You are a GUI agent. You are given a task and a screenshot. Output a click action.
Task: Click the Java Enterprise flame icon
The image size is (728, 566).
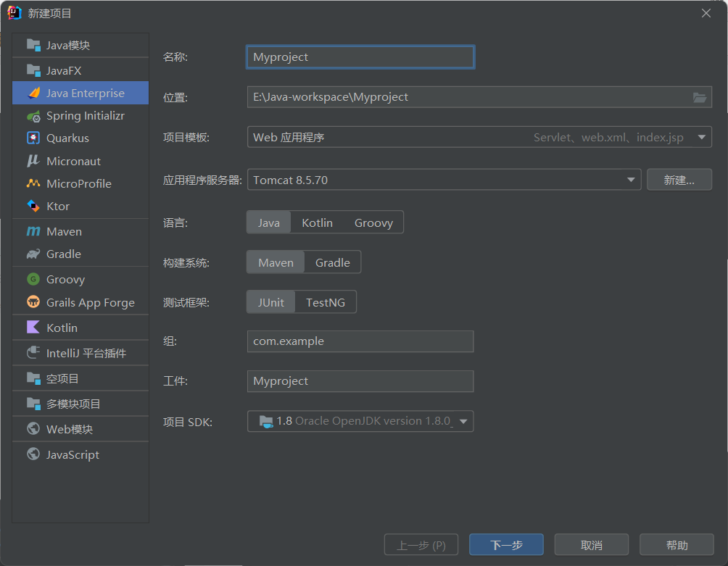34,93
